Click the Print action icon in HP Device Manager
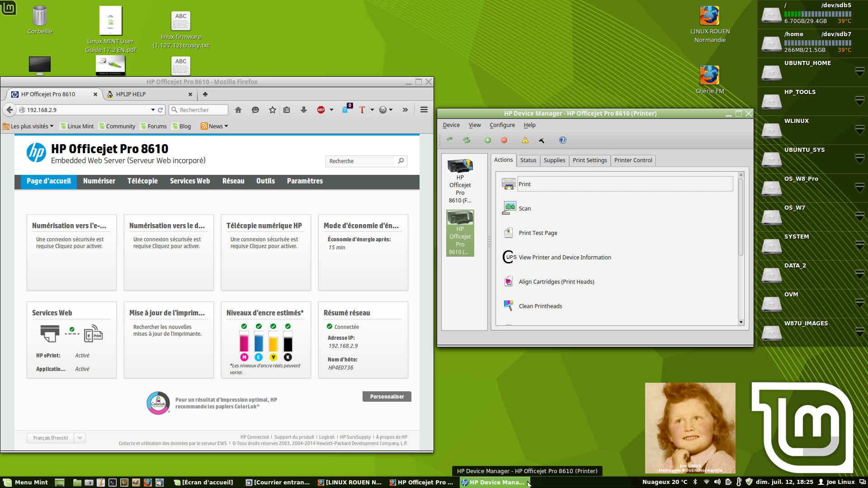868x488 pixels. pyautogui.click(x=509, y=184)
